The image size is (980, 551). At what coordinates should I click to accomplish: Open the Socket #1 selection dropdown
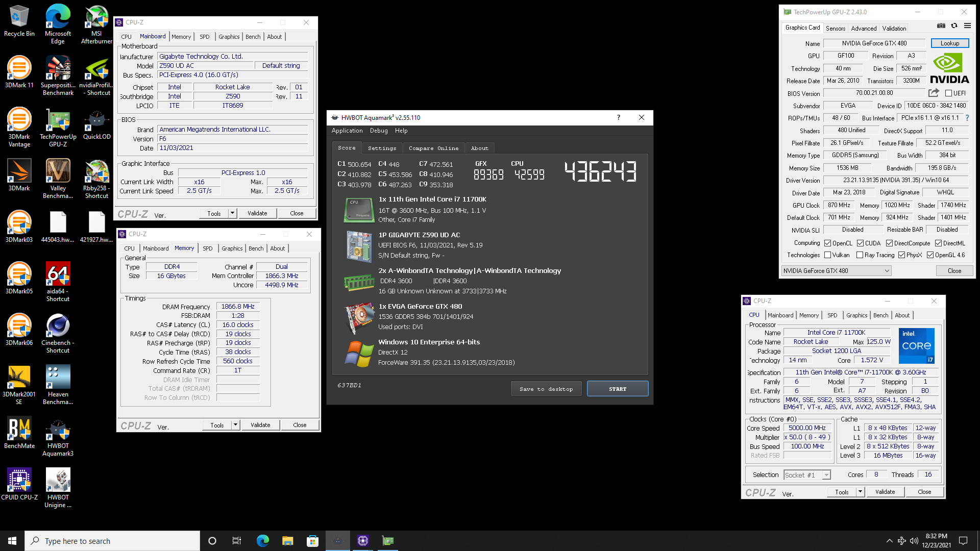(x=807, y=475)
